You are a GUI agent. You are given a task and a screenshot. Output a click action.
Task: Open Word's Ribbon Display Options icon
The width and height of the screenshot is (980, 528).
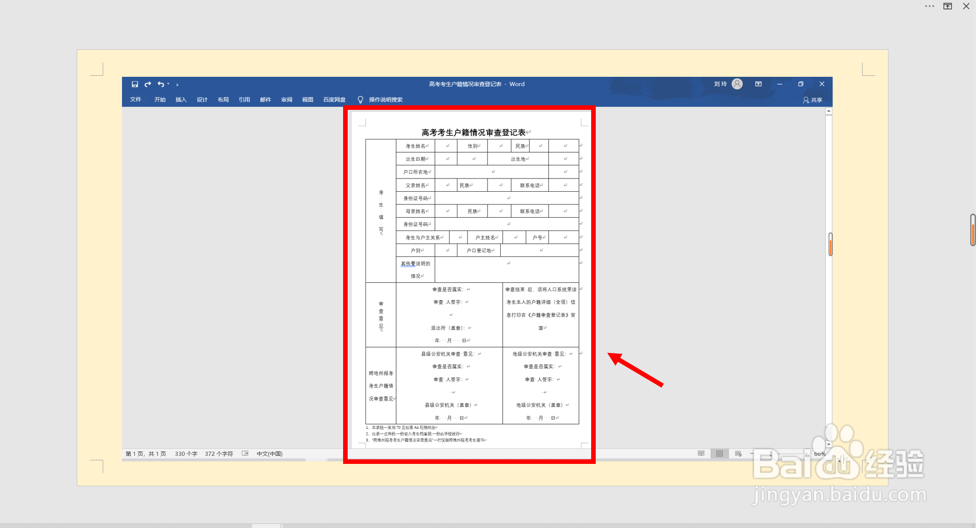coord(758,84)
